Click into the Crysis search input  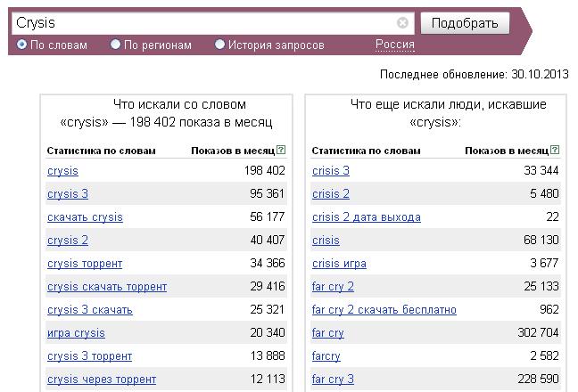point(204,23)
